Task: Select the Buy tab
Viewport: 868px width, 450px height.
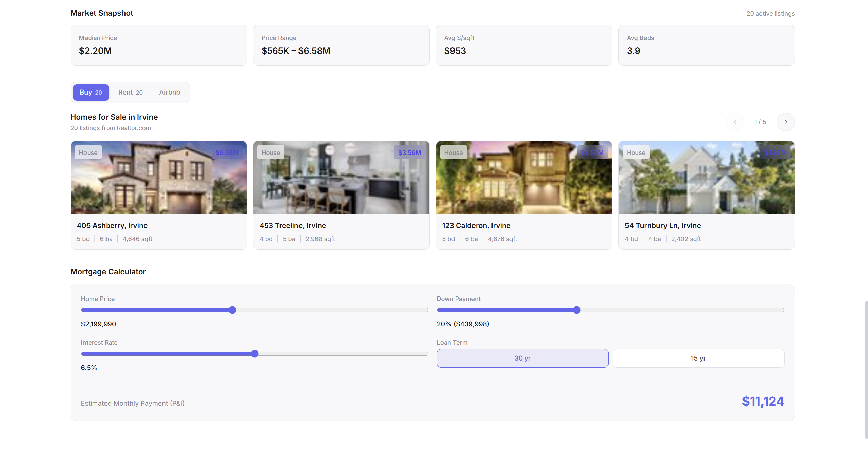Action: pos(91,93)
